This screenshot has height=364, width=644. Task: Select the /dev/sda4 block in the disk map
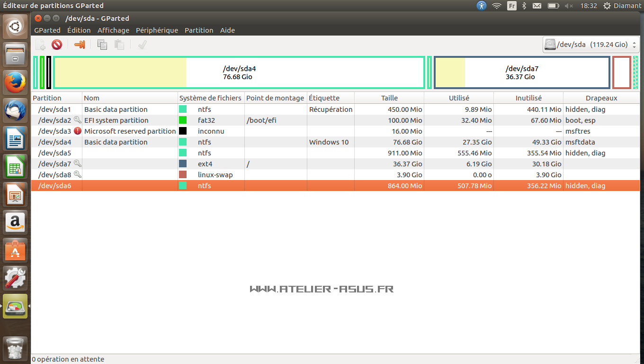(239, 72)
